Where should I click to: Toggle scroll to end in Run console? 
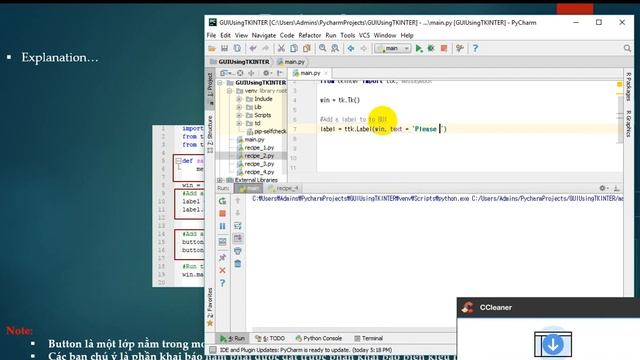point(238,238)
